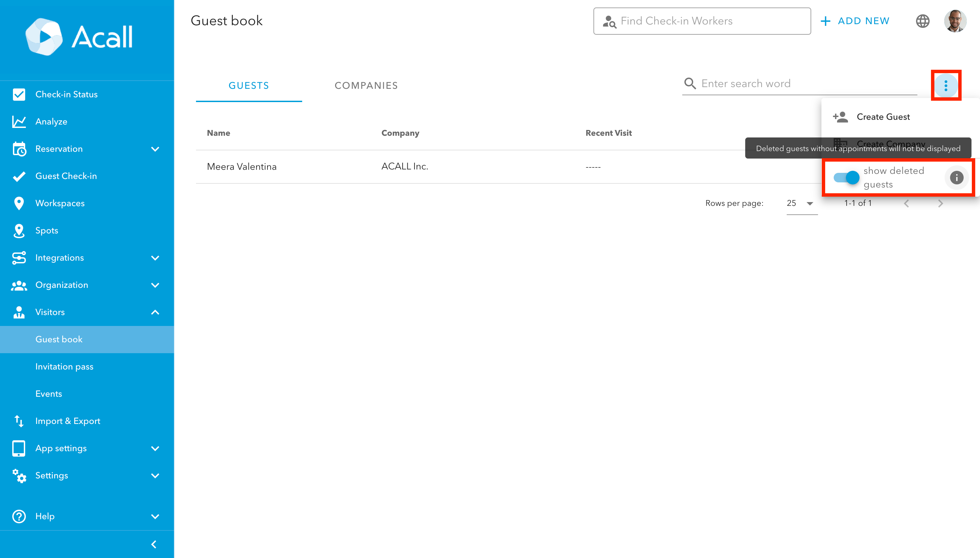The image size is (980, 558).
Task: Click the Visitors person icon
Action: point(19,312)
